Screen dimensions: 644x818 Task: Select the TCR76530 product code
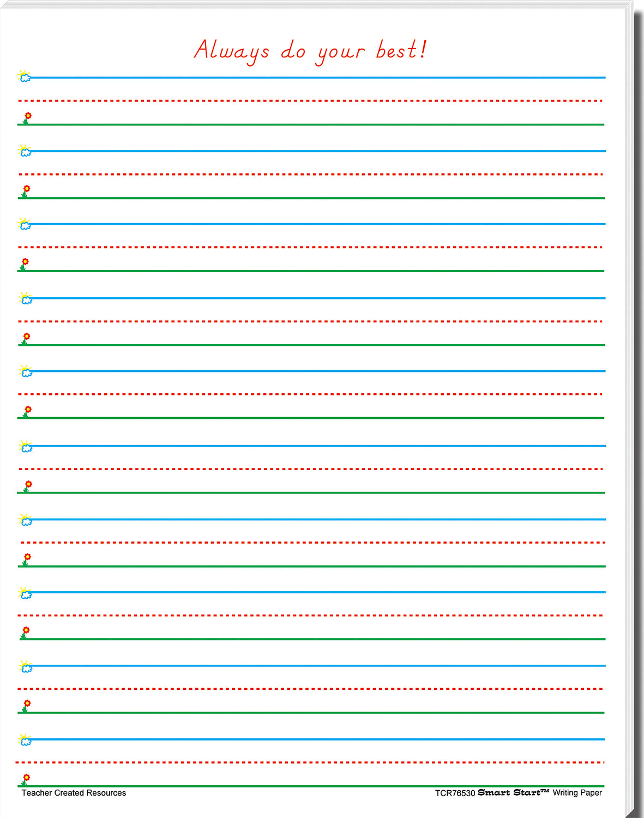coord(455,793)
